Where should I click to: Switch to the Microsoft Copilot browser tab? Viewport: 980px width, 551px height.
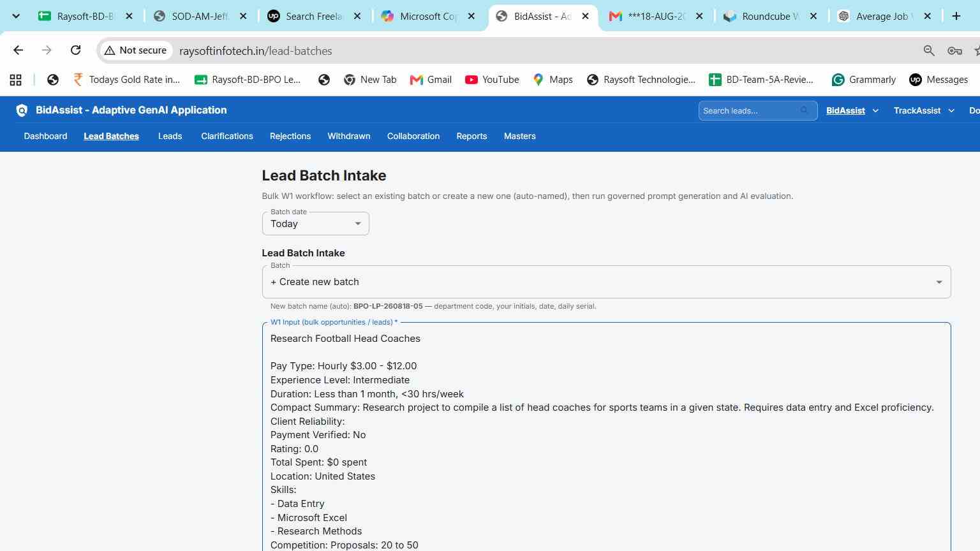(x=428, y=16)
